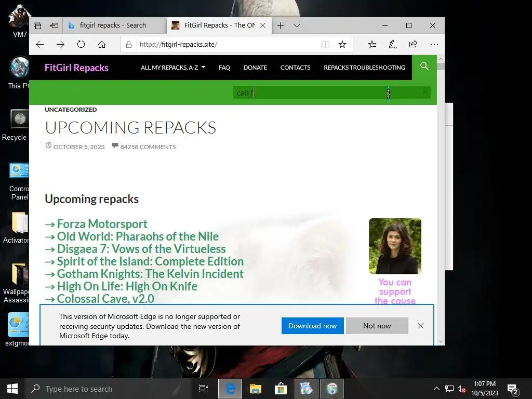This screenshot has height=399, width=532.
Task: Open Gotham Knights: The Kelvin Incident
Action: 150,274
